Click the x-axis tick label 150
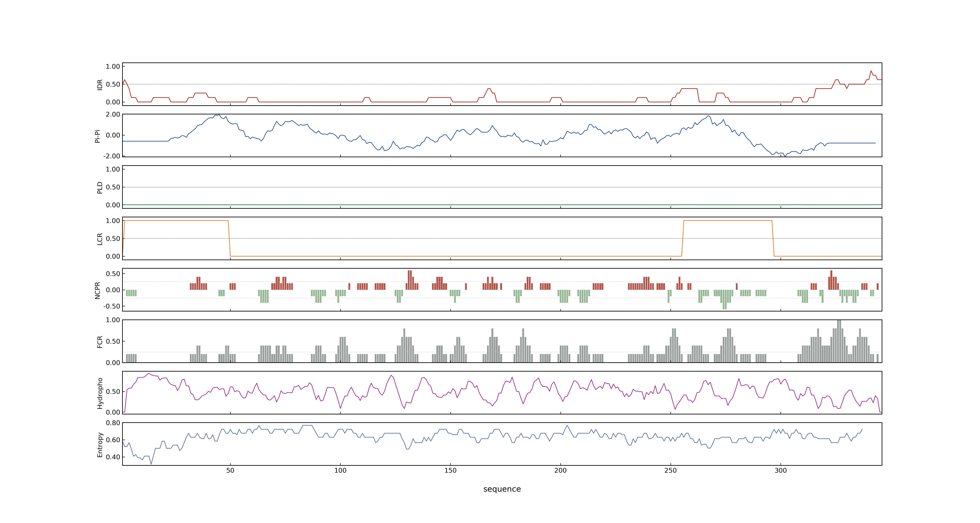Image resolution: width=980 pixels, height=523 pixels. tap(450, 470)
